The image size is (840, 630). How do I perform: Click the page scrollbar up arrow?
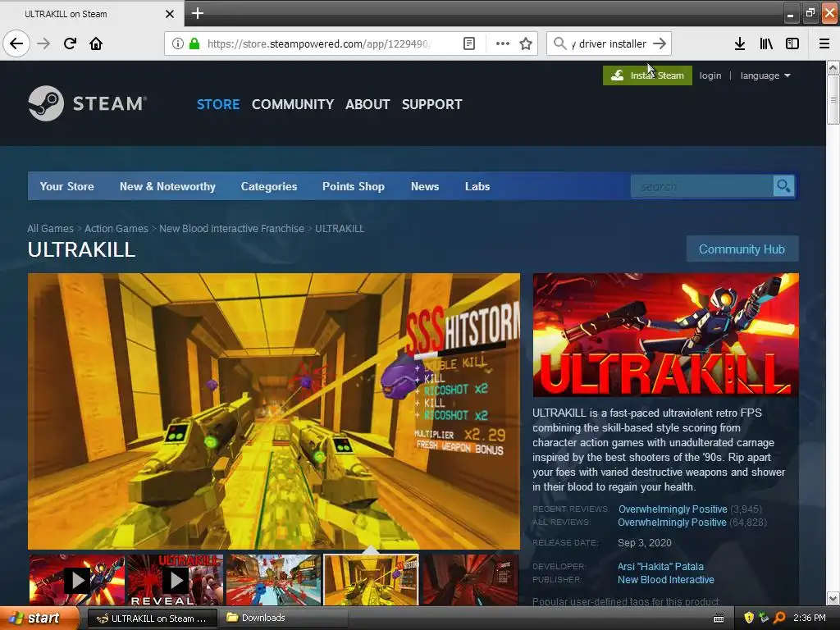coord(833,67)
